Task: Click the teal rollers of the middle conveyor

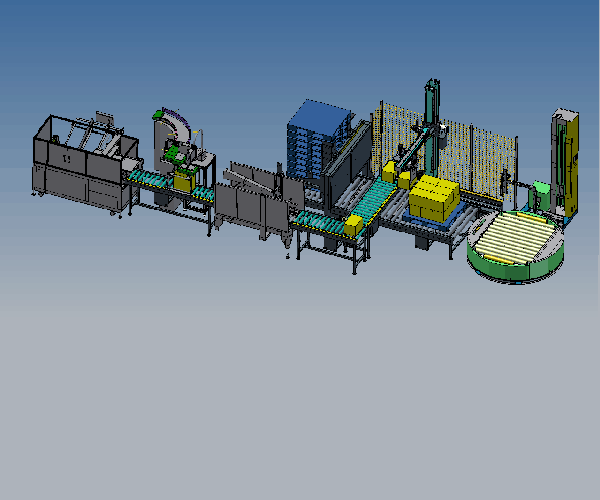Action: tap(320, 220)
